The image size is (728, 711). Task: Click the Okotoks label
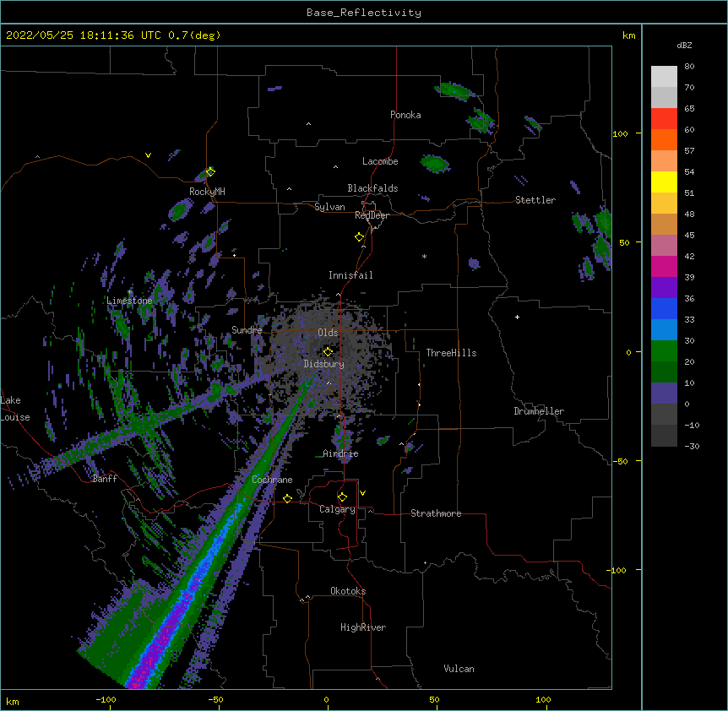[348, 591]
